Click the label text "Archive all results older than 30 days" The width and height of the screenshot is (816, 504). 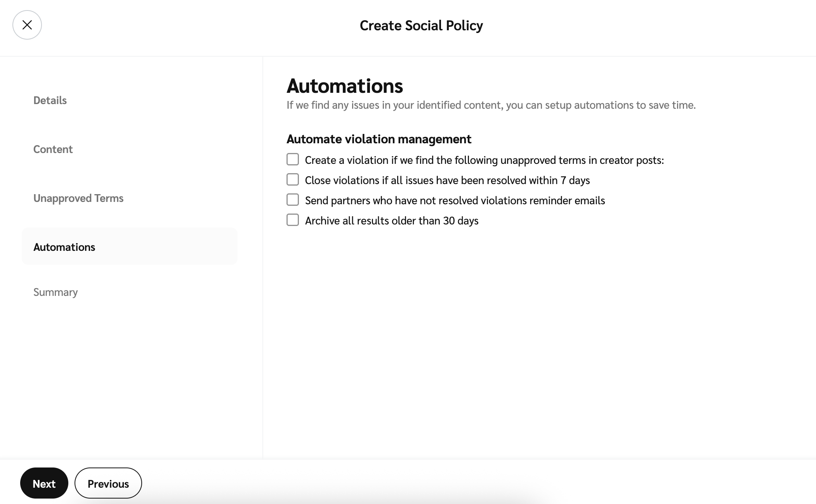point(392,221)
